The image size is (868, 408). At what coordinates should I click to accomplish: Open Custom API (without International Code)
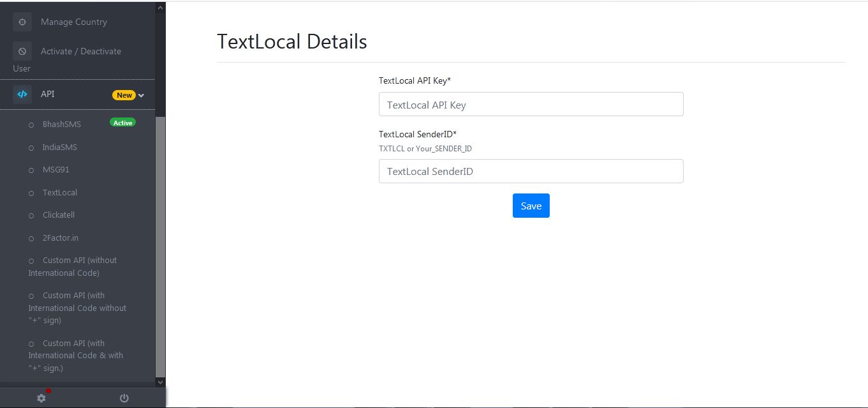(73, 266)
